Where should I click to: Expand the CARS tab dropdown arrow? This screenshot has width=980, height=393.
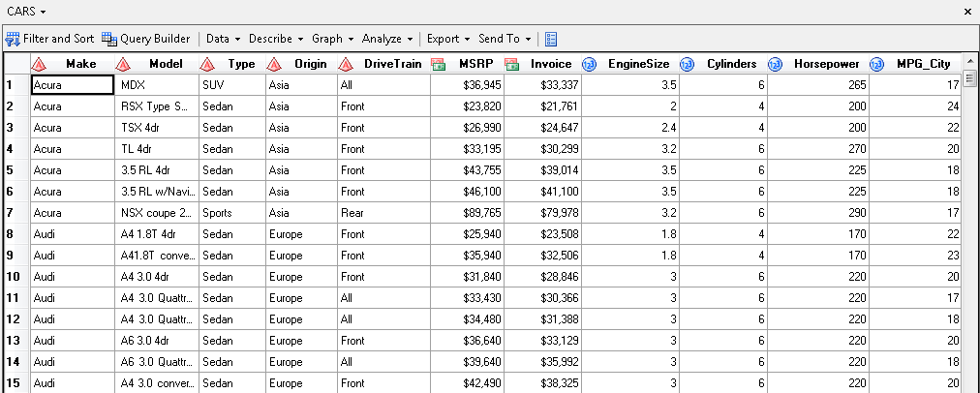[x=43, y=13]
